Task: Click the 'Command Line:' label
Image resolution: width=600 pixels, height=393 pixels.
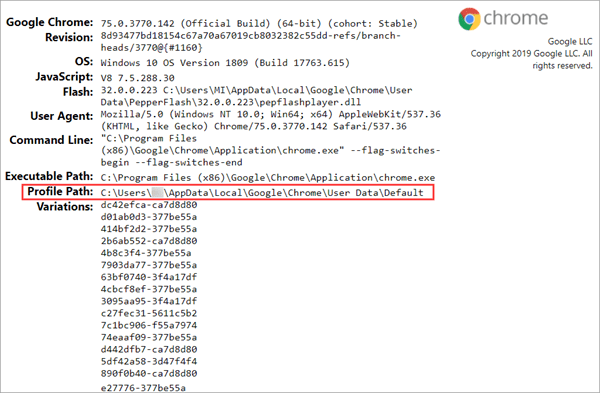Action: click(51, 140)
